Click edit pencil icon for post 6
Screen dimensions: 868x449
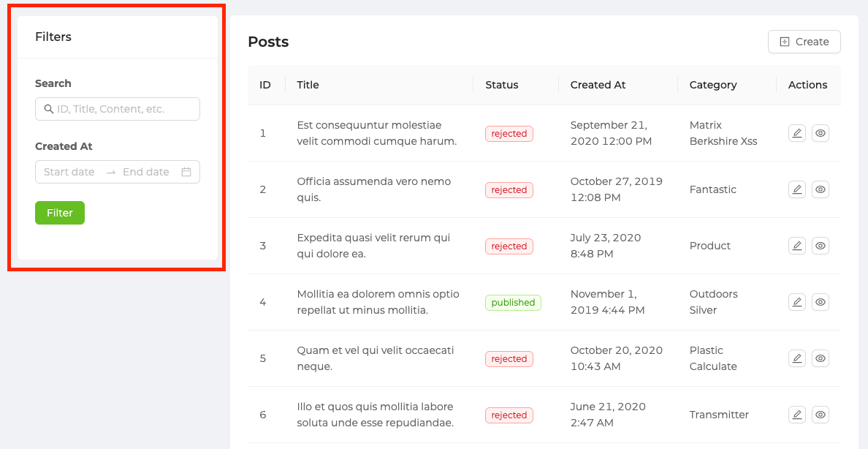pyautogui.click(x=797, y=415)
